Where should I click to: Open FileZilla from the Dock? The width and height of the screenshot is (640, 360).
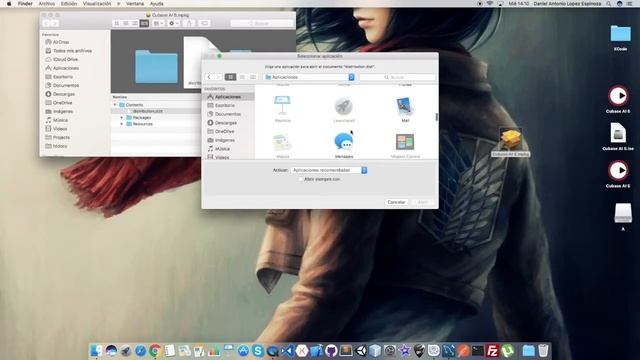point(493,351)
